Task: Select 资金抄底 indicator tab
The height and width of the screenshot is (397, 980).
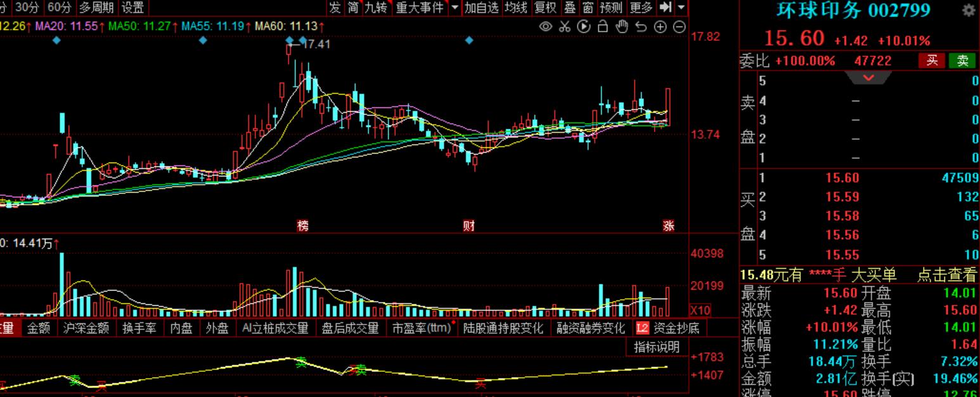Action: 676,328
